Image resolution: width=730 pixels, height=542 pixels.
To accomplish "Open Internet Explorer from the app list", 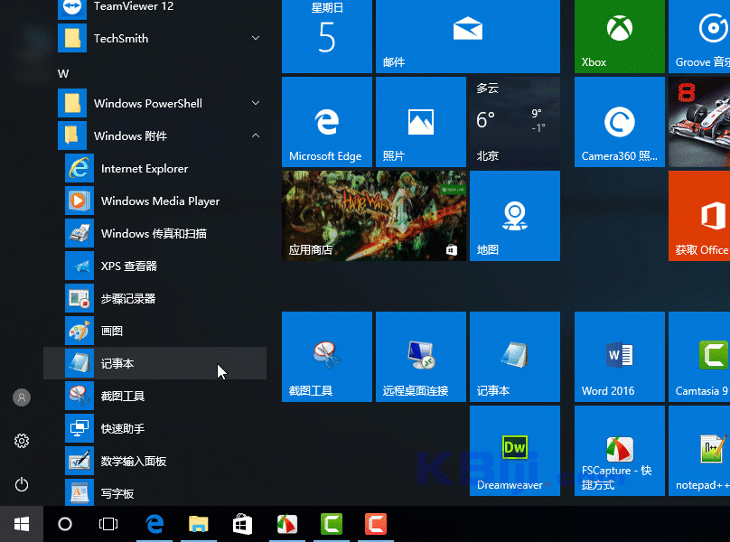I will [x=144, y=169].
